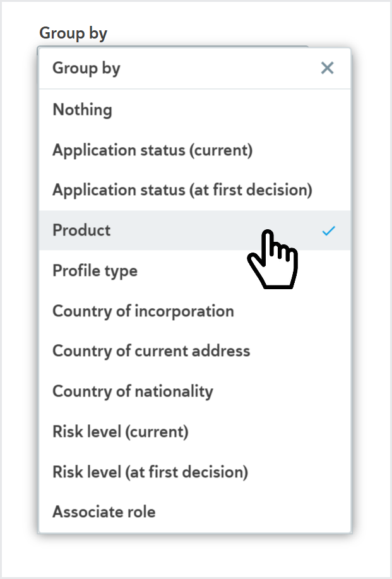Choose Country of current address grouping
The height and width of the screenshot is (579, 392).
pos(151,350)
